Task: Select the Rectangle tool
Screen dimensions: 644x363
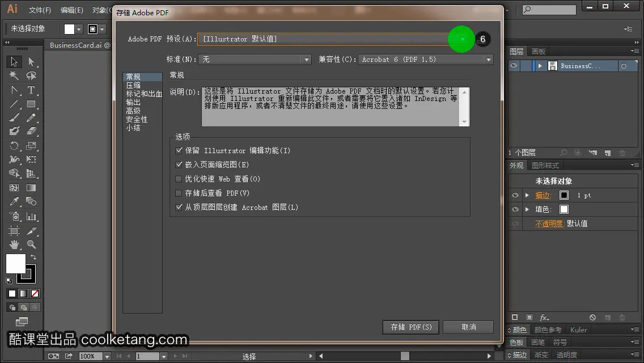Action: 31,104
